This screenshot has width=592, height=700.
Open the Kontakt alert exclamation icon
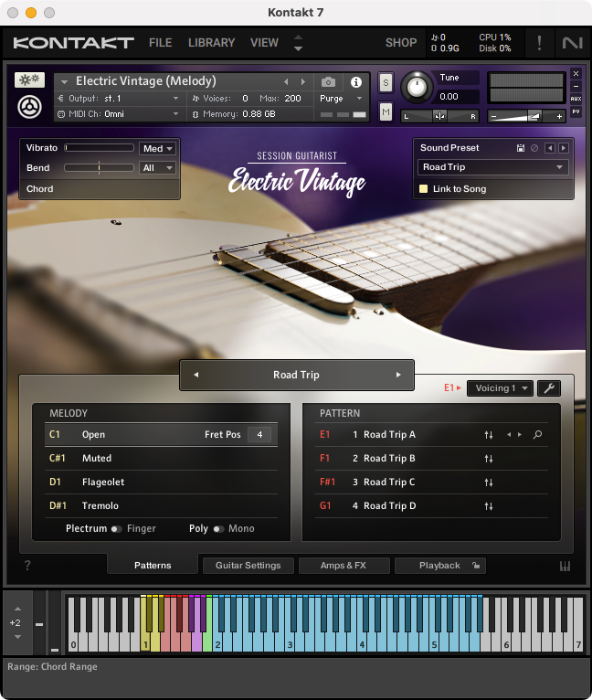539,43
